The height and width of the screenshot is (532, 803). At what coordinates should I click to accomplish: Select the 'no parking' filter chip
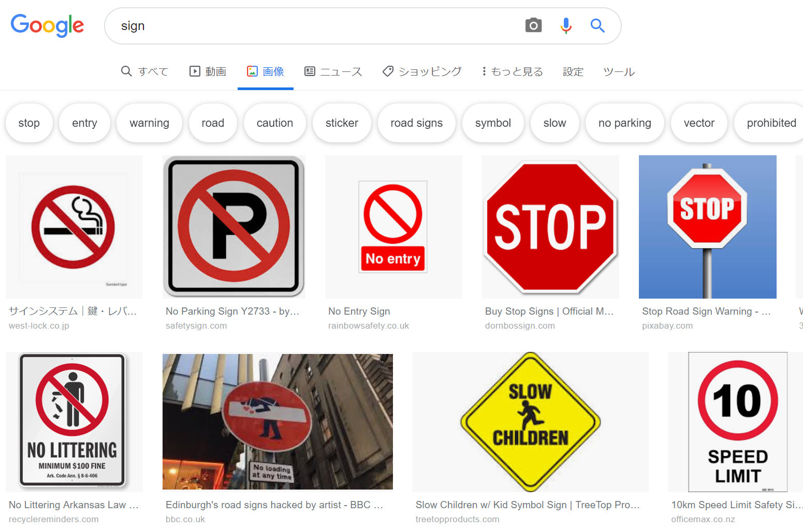625,123
